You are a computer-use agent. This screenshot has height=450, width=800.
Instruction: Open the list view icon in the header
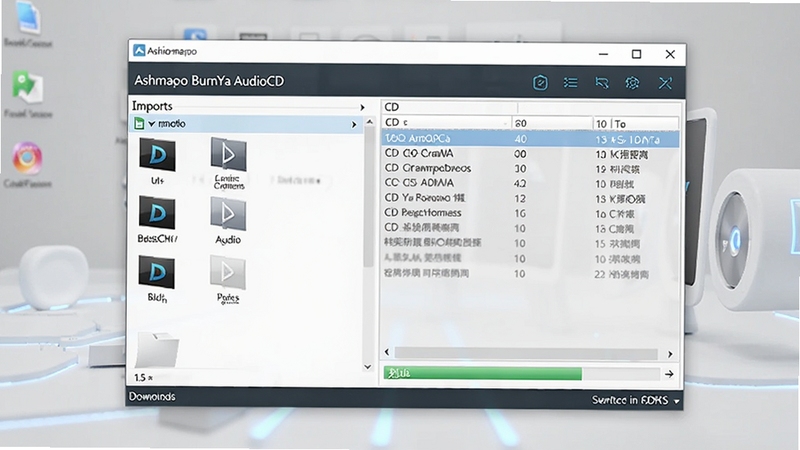[570, 83]
